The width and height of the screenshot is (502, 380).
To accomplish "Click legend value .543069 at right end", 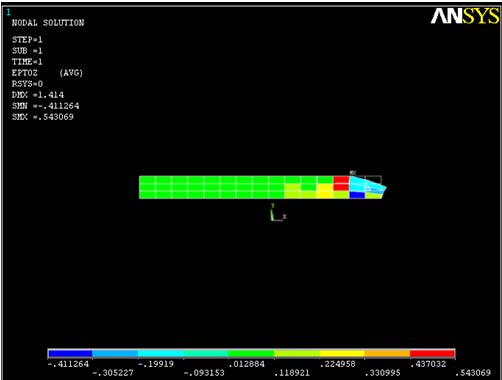I will [x=473, y=373].
